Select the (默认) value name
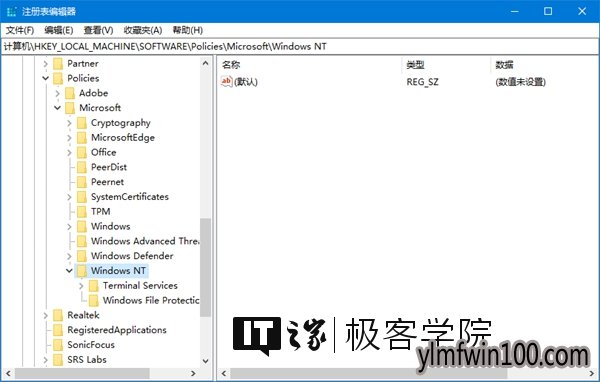The width and height of the screenshot is (600, 382). point(246,82)
